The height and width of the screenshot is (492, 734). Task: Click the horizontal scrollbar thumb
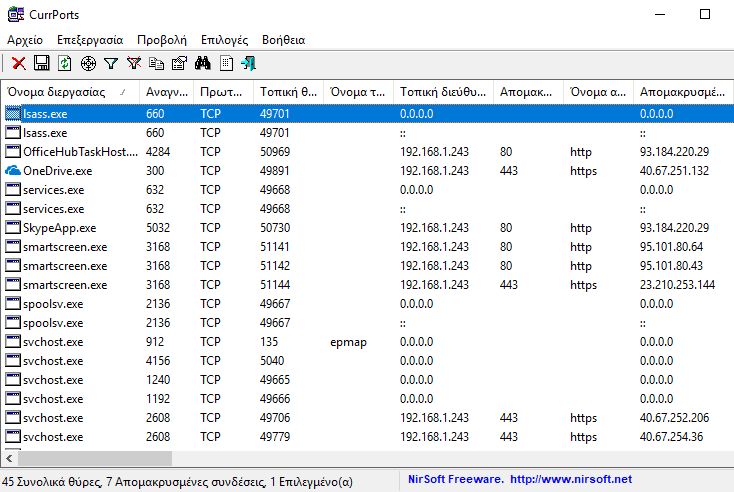coord(95,459)
